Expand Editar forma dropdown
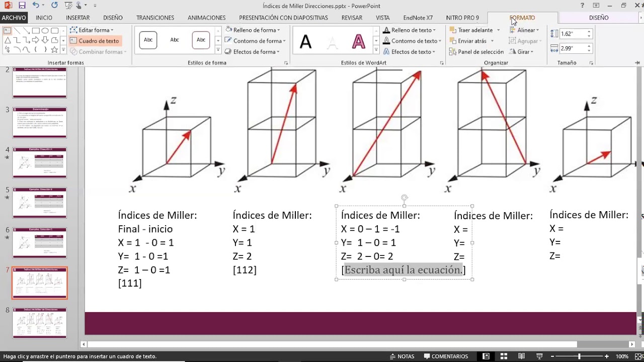644x362 pixels. click(112, 30)
